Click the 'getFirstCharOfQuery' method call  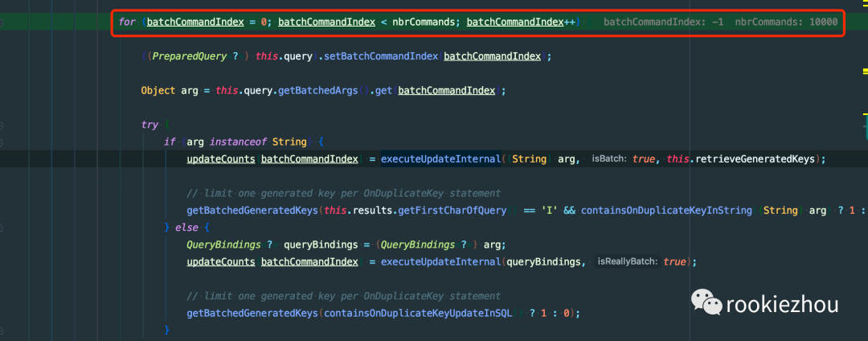pyautogui.click(x=451, y=211)
